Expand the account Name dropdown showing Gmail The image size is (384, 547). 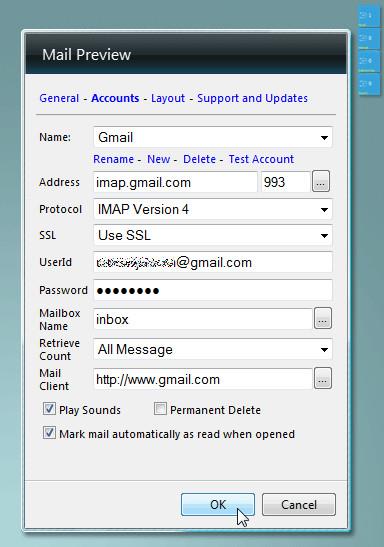(213, 137)
